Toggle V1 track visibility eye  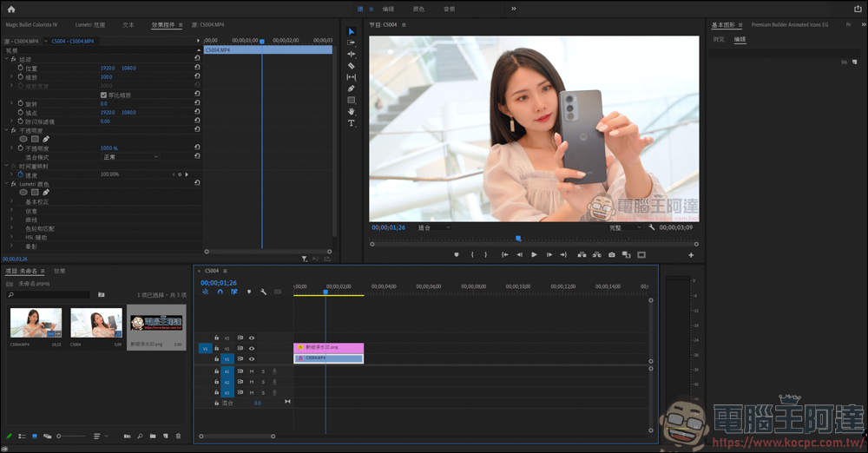[252, 359]
